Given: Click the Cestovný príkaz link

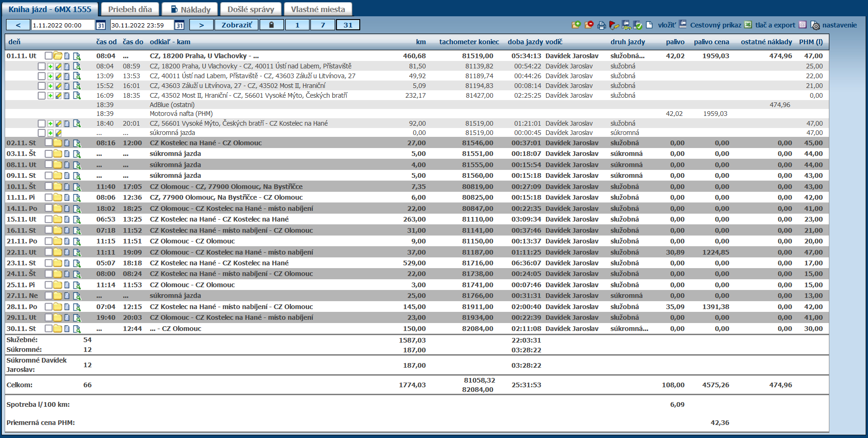Looking at the screenshot, I should tap(715, 25).
